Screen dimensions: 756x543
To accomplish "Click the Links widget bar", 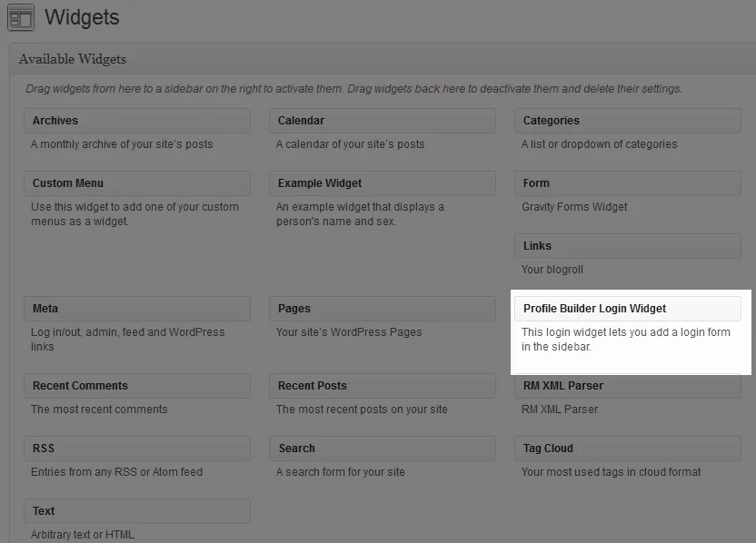I will tap(627, 246).
